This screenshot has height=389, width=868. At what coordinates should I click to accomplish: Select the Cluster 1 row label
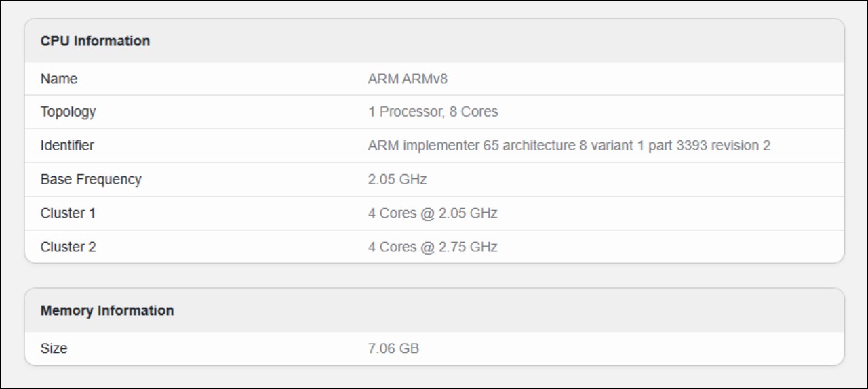(x=68, y=213)
